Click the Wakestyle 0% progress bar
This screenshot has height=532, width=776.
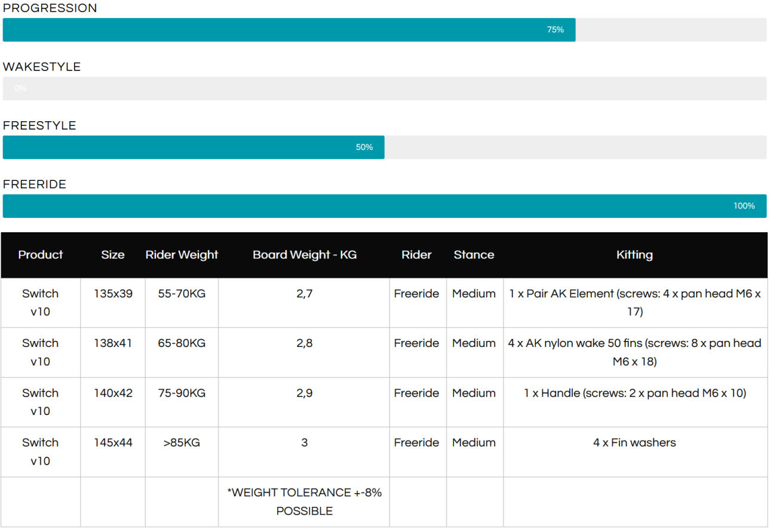point(384,88)
